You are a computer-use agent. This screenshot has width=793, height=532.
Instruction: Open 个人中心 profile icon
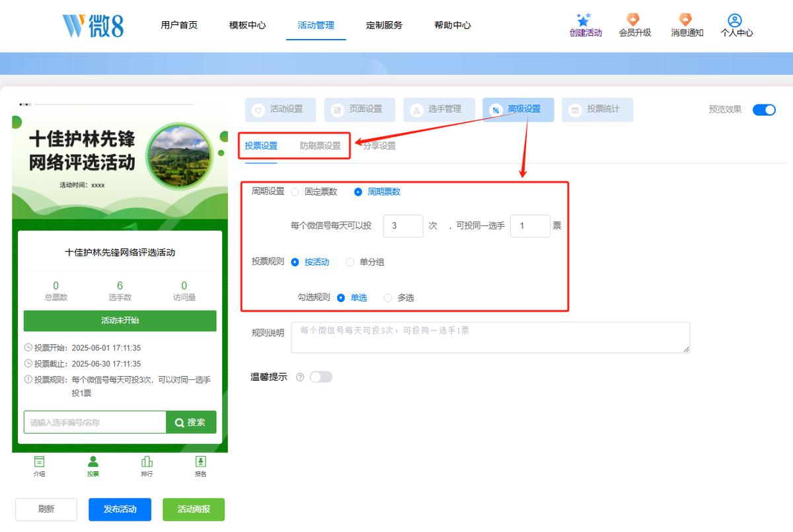pyautogui.click(x=735, y=20)
